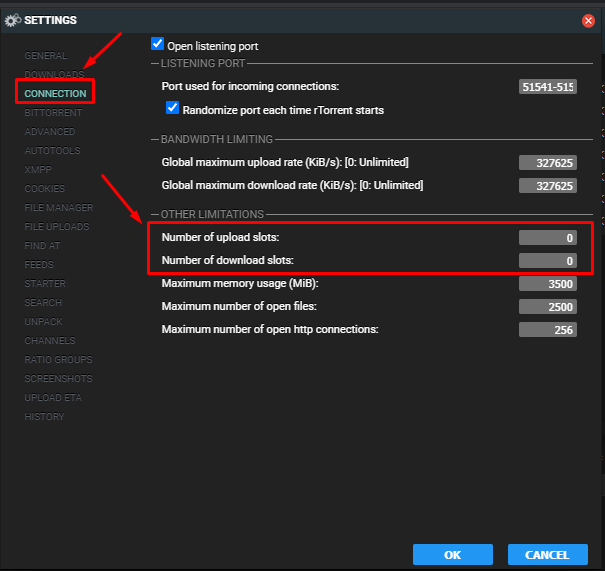Open the Advanced settings tab
This screenshot has height=571, width=605.
50,132
